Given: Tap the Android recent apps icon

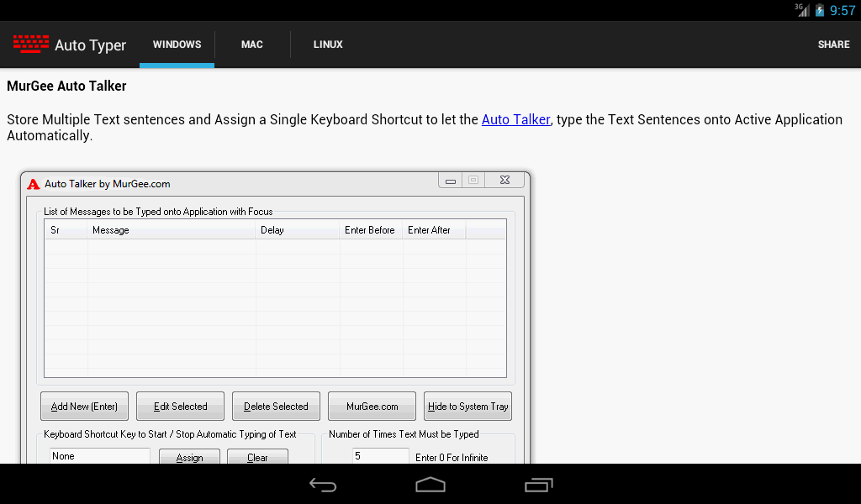Looking at the screenshot, I should [538, 485].
